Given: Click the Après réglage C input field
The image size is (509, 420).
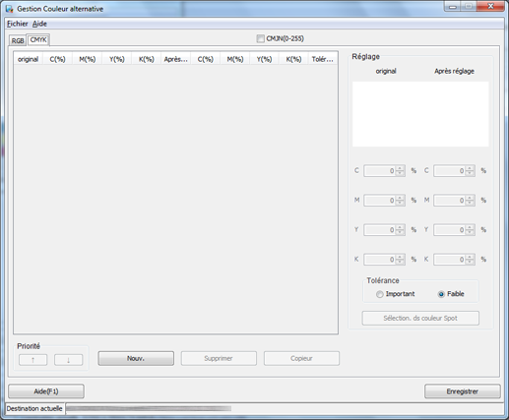Looking at the screenshot, I should (450, 171).
